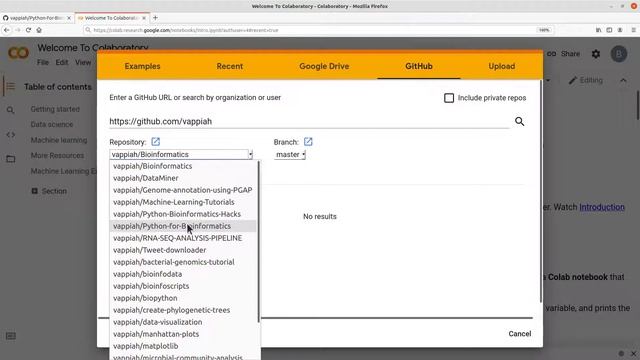
Task: Switch to the Upload tab
Action: (502, 66)
